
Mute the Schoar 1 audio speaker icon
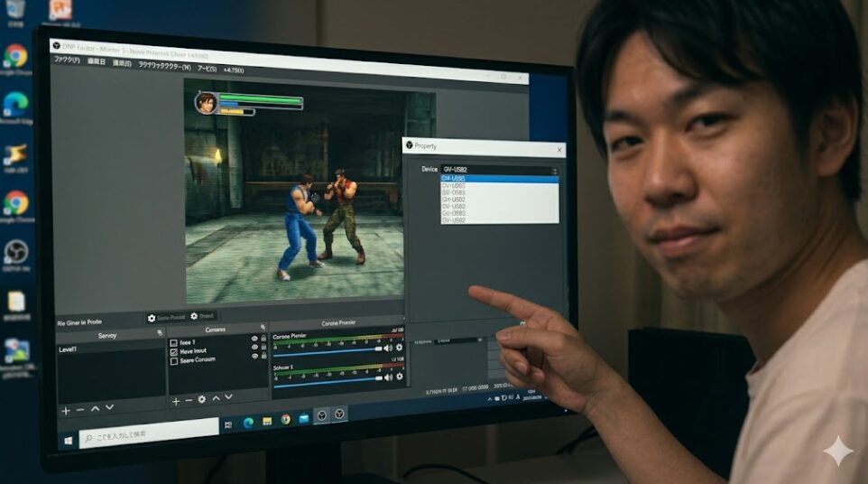[388, 377]
